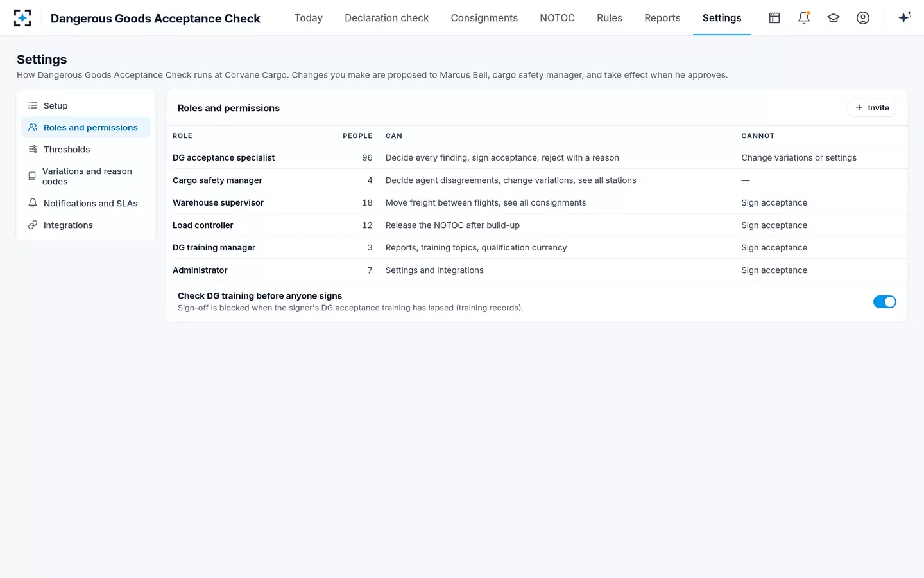The height and width of the screenshot is (578, 924).
Task: Open the layout panel icon in header
Action: (774, 18)
